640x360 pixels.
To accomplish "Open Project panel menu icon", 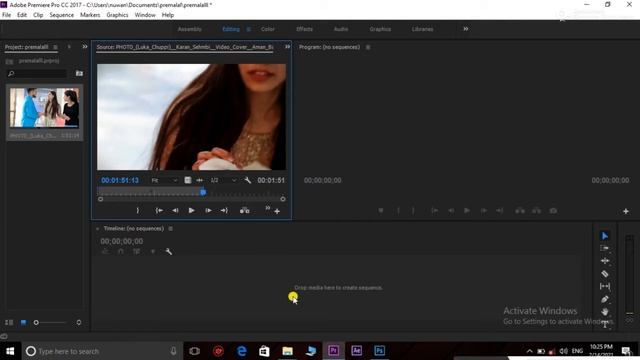I will [x=55, y=47].
